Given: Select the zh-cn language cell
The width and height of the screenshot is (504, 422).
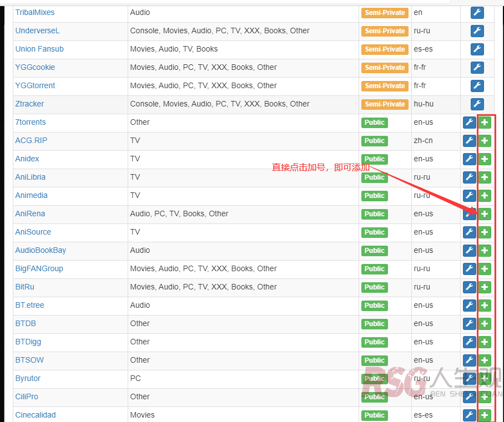Looking at the screenshot, I should (x=423, y=141).
